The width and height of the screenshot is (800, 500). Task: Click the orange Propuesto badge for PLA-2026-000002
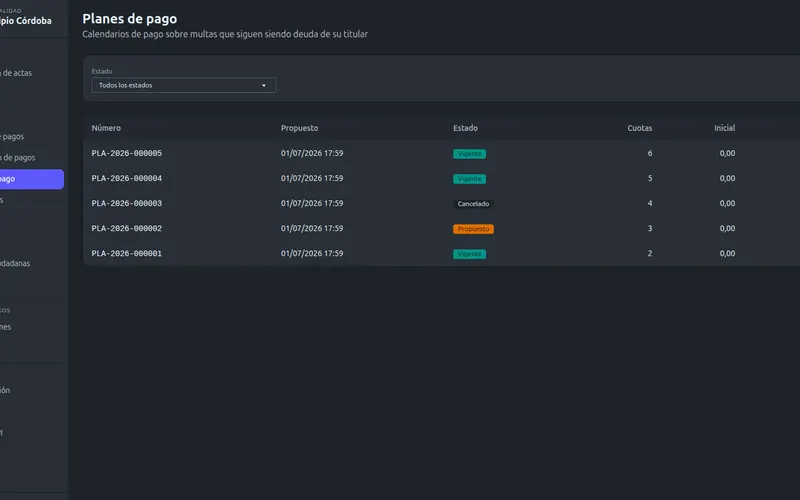(x=473, y=229)
